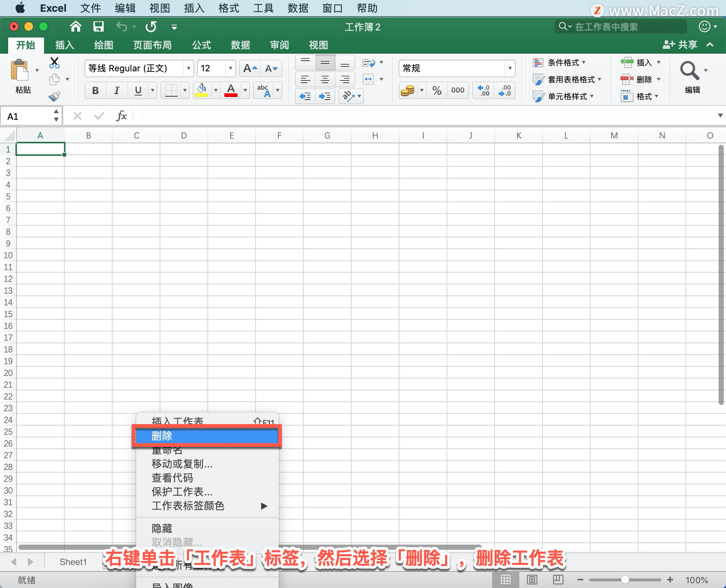Click the zoom slider handle
This screenshot has height=588, width=726.
click(625, 579)
